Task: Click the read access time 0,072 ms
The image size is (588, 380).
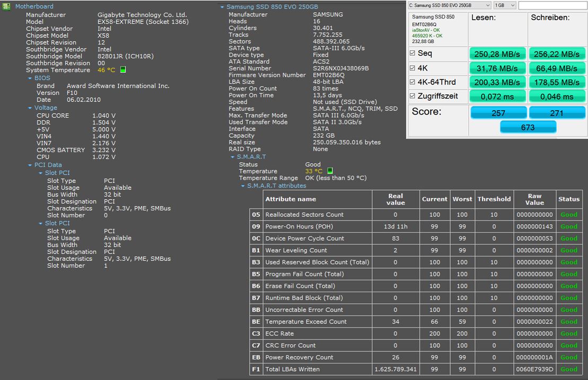Action: (497, 96)
